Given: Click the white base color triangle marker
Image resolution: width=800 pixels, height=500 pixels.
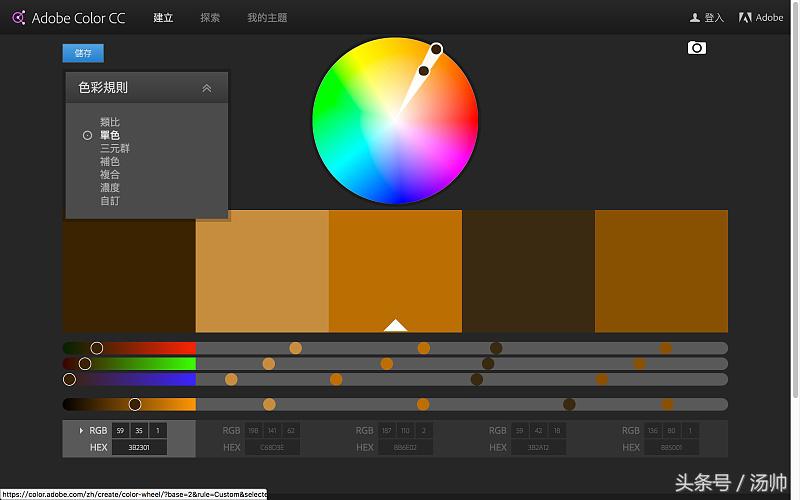Looking at the screenshot, I should [395, 325].
